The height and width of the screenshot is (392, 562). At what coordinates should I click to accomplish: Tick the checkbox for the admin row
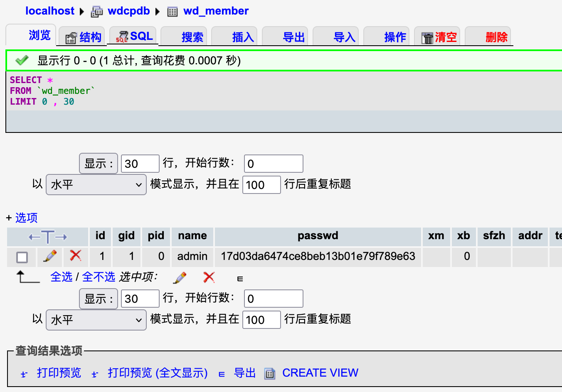tap(22, 257)
